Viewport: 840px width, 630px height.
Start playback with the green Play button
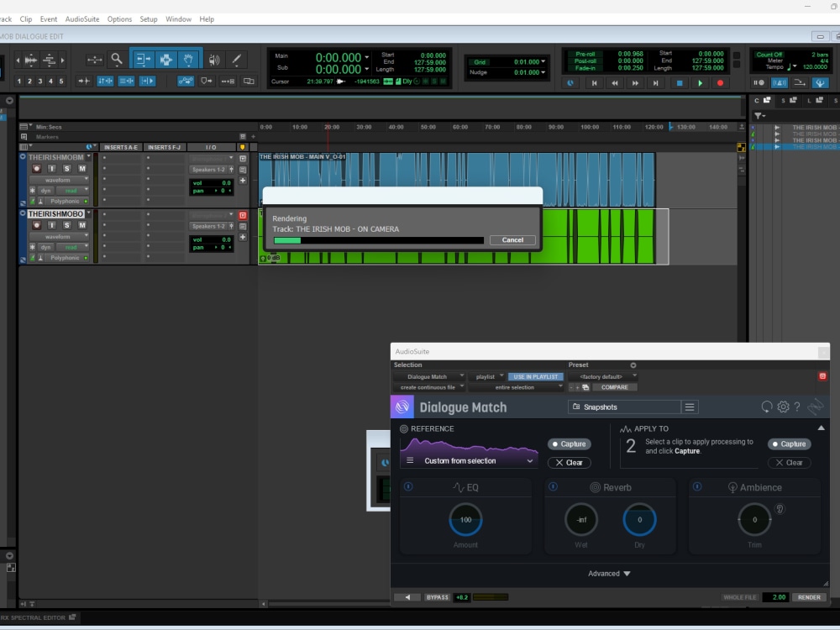tap(700, 83)
